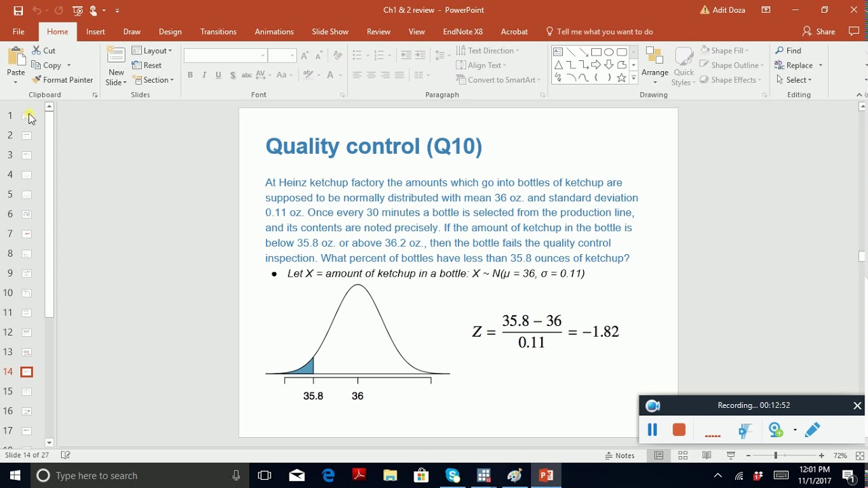The height and width of the screenshot is (488, 868).
Task: Switch to Reading View
Action: [x=707, y=455]
